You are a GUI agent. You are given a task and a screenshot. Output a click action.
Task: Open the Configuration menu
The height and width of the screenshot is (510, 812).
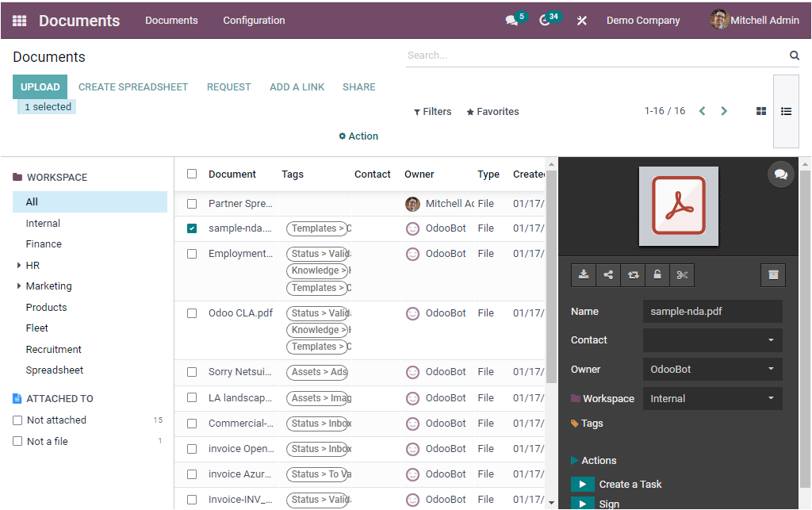point(254,21)
